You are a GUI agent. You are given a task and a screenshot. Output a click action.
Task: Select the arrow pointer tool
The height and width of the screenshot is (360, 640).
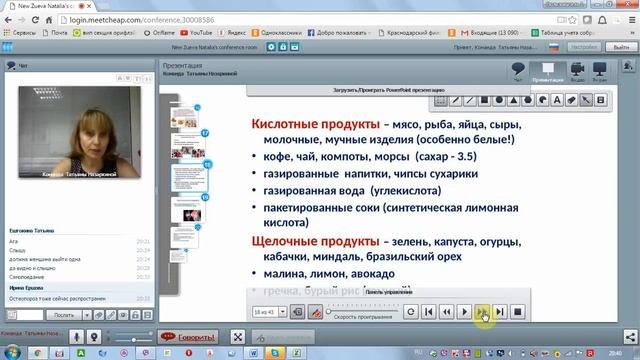586,100
